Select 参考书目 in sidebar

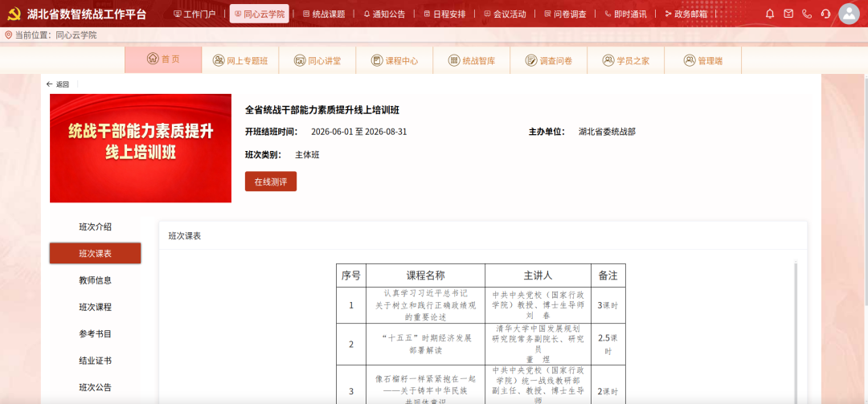pyautogui.click(x=95, y=334)
